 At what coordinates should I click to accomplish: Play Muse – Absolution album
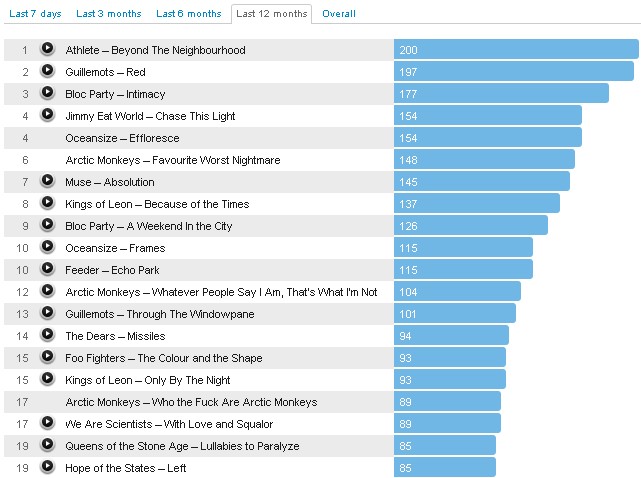click(47, 180)
